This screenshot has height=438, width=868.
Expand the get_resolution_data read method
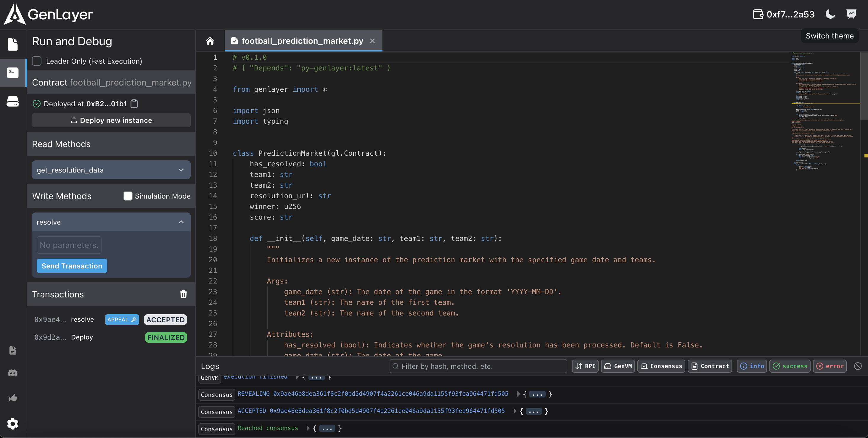[111, 170]
